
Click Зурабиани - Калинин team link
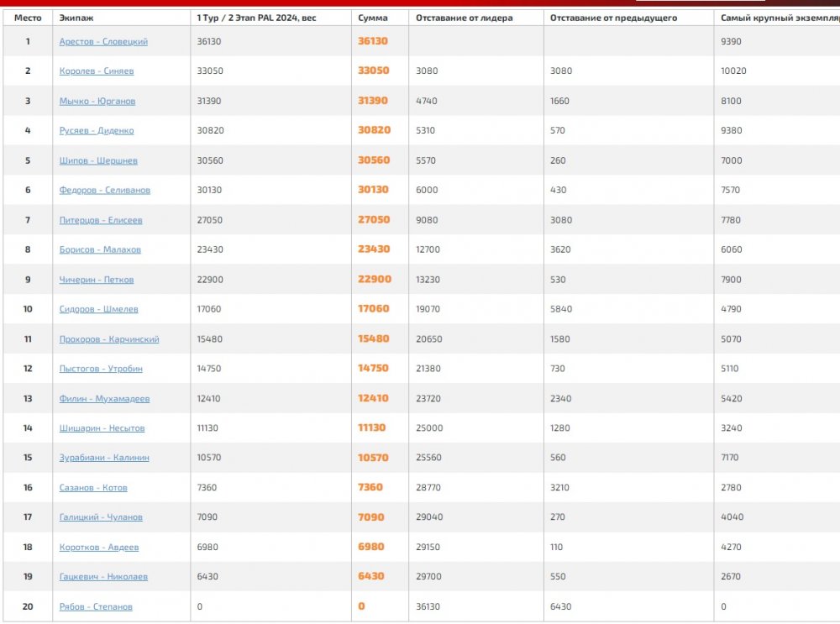[103, 458]
